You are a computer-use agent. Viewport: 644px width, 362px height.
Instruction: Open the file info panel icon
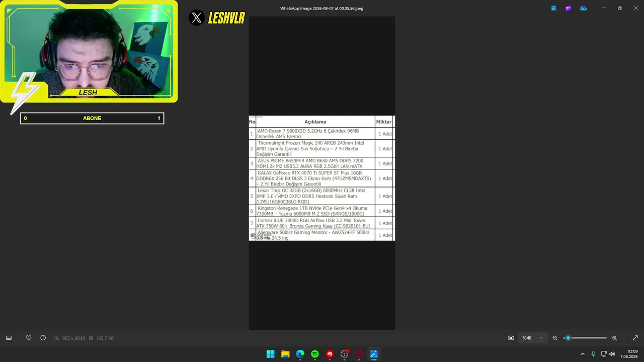coord(43,338)
